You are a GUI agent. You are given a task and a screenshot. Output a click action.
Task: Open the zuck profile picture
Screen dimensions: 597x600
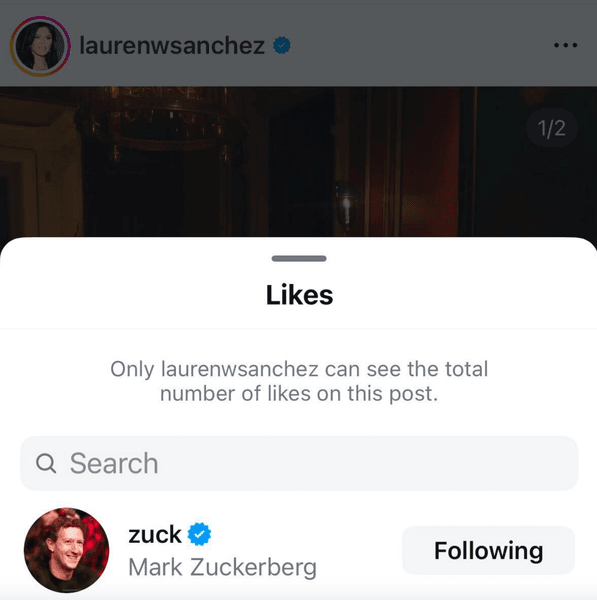67,550
